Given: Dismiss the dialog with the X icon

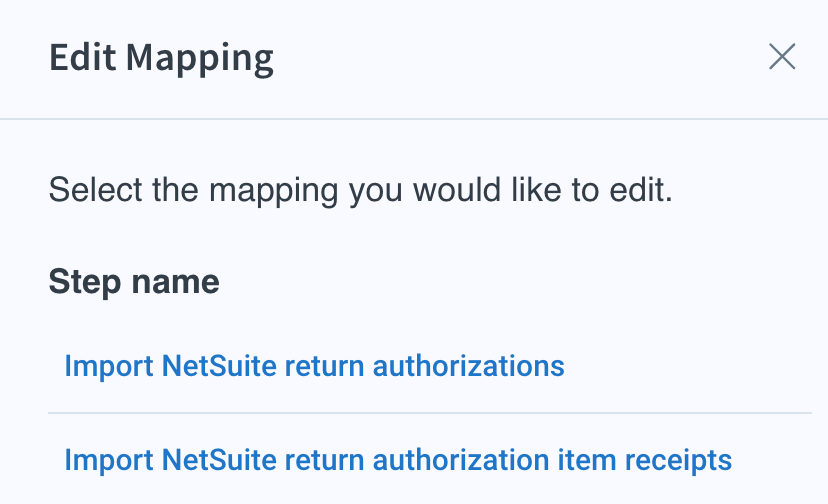Looking at the screenshot, I should coord(782,57).
